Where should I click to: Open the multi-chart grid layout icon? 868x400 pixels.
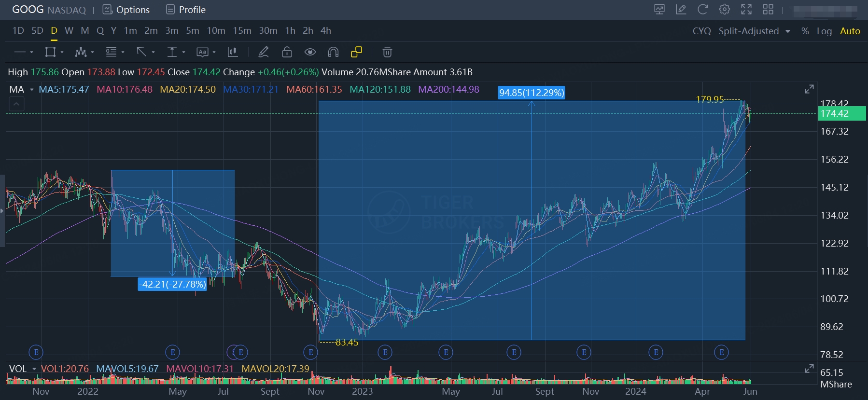(x=768, y=10)
